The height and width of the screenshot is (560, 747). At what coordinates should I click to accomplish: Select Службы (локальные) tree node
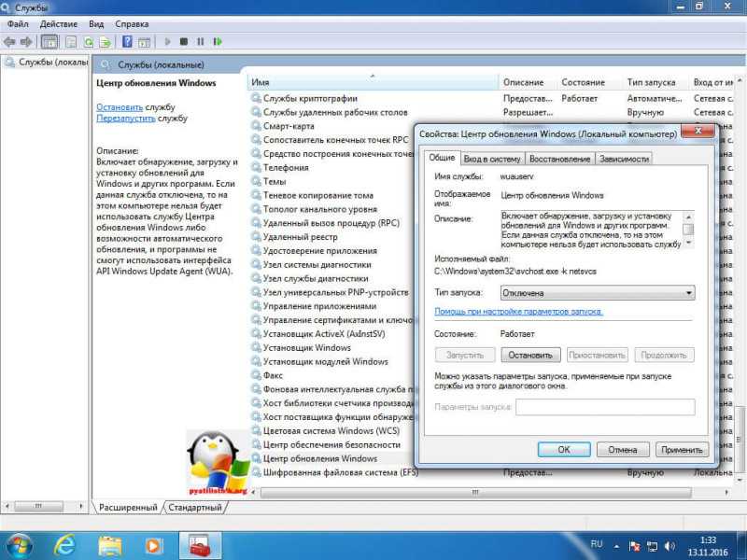tap(46, 63)
